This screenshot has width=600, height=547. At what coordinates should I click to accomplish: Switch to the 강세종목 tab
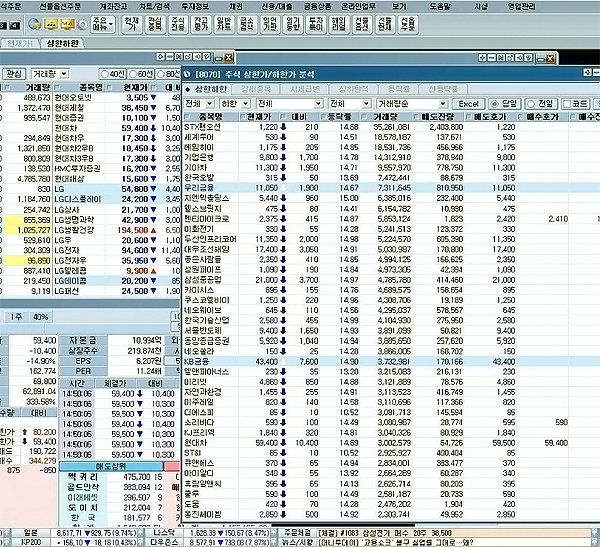pyautogui.click(x=256, y=88)
